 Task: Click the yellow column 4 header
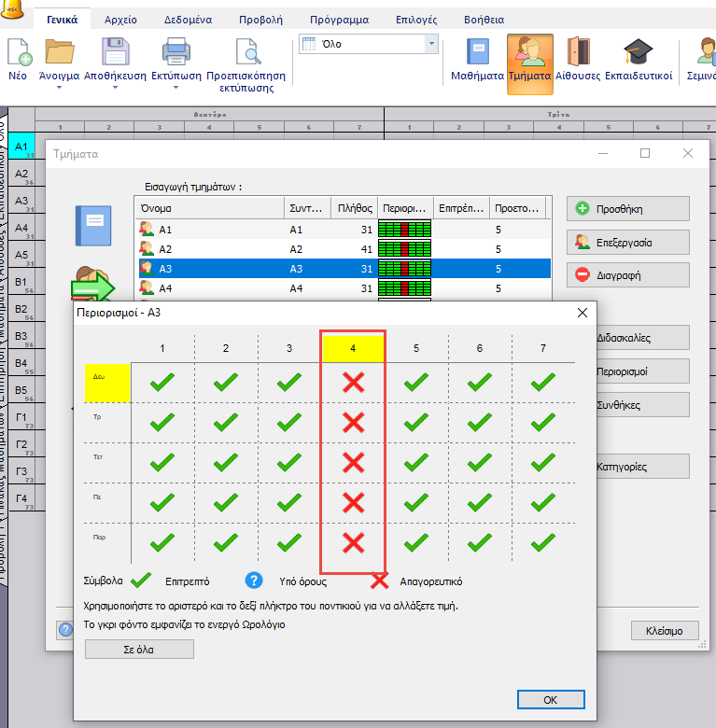(x=353, y=348)
